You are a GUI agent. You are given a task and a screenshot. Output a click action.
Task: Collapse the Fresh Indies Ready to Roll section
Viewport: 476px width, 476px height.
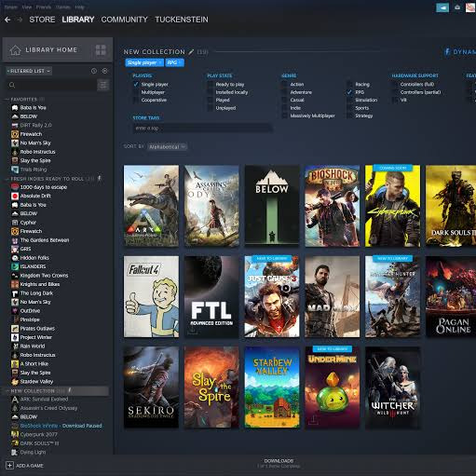[x=7, y=179]
